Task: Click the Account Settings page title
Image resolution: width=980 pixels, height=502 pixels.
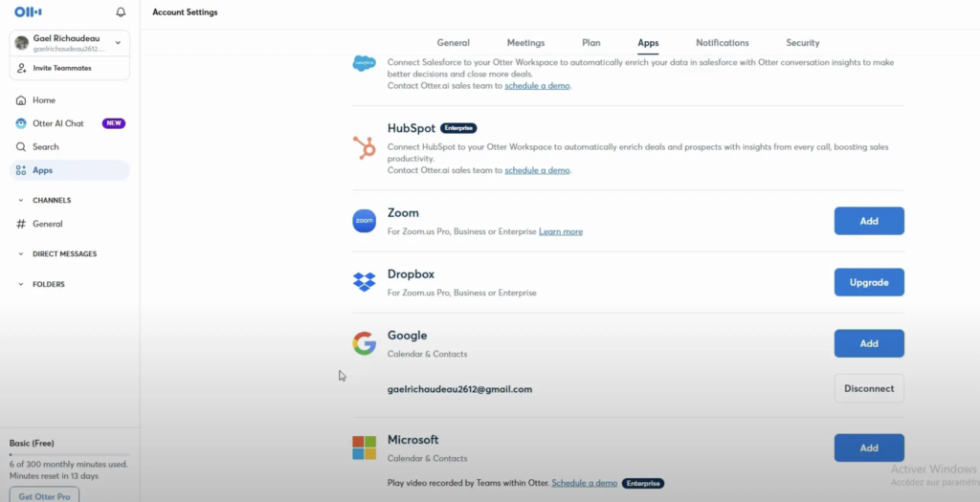Action: [185, 11]
